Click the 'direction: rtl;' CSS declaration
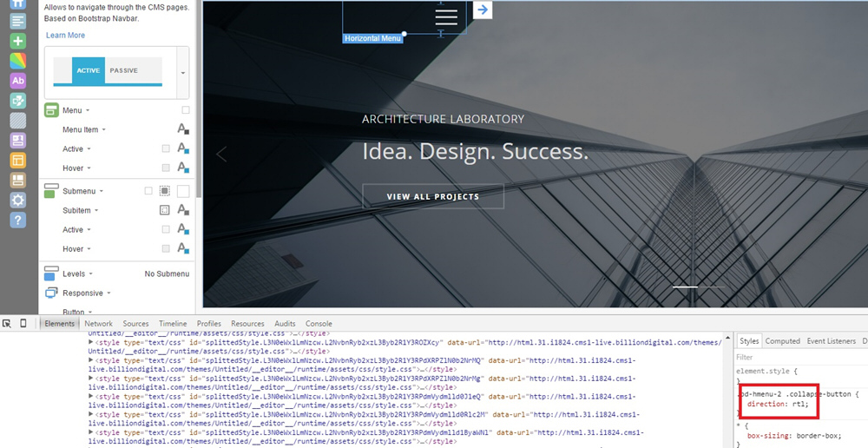868x448 pixels. [x=778, y=405]
